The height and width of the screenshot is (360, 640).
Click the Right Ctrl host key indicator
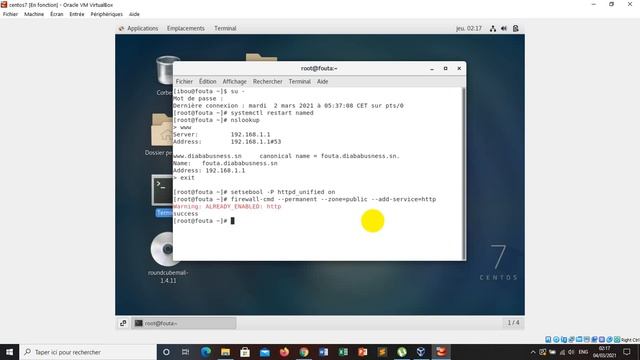(x=630, y=340)
